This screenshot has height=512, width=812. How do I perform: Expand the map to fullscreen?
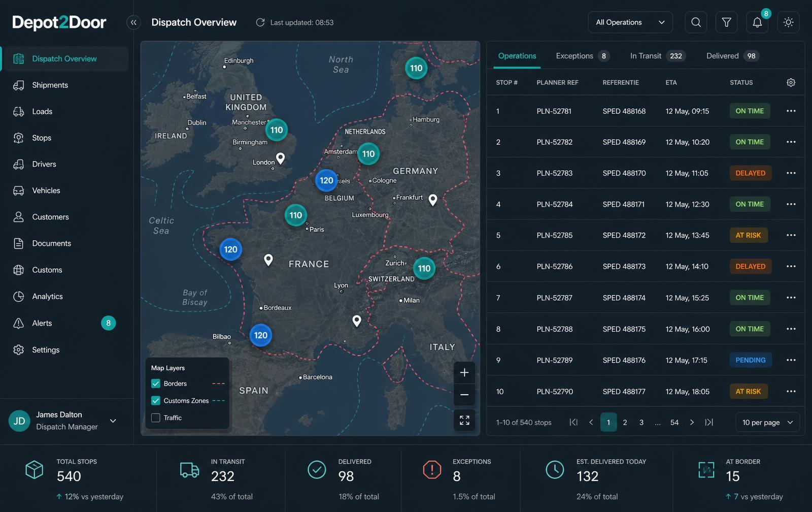pos(464,420)
